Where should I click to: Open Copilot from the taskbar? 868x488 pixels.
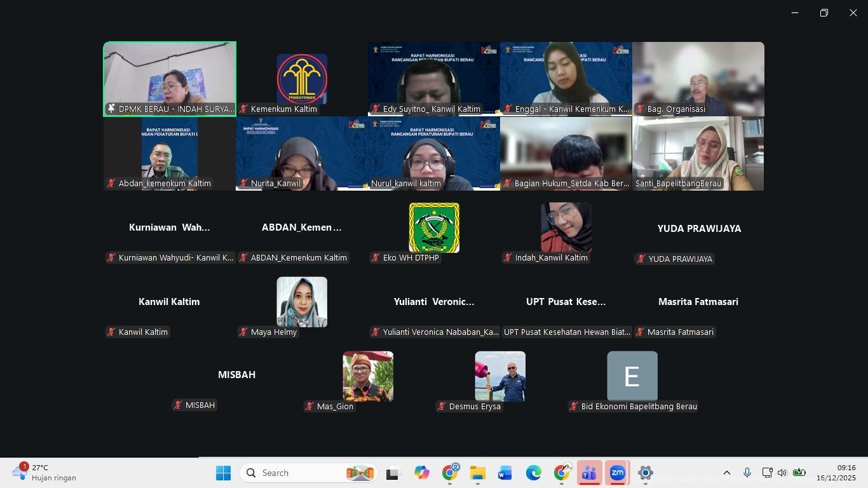coord(421,473)
